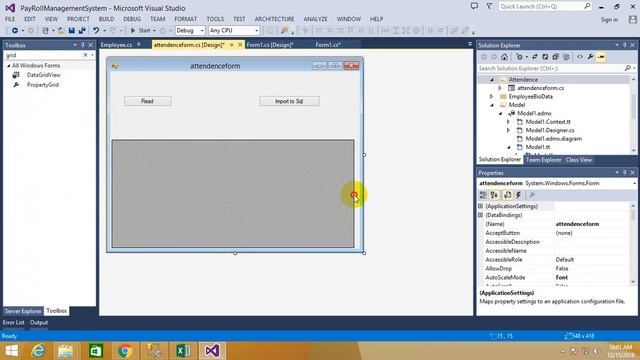The image size is (640, 360).
Task: Click Sync with Active Document icon
Action: coord(535,57)
